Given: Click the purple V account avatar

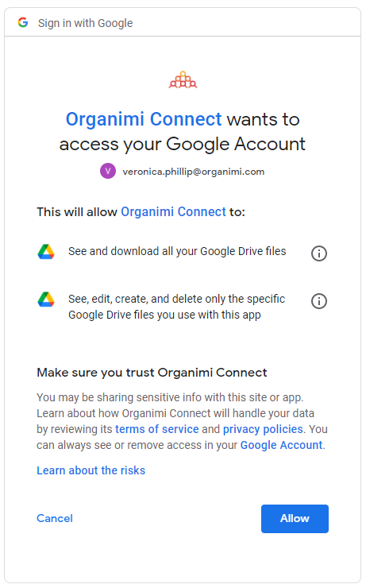Looking at the screenshot, I should (x=108, y=171).
